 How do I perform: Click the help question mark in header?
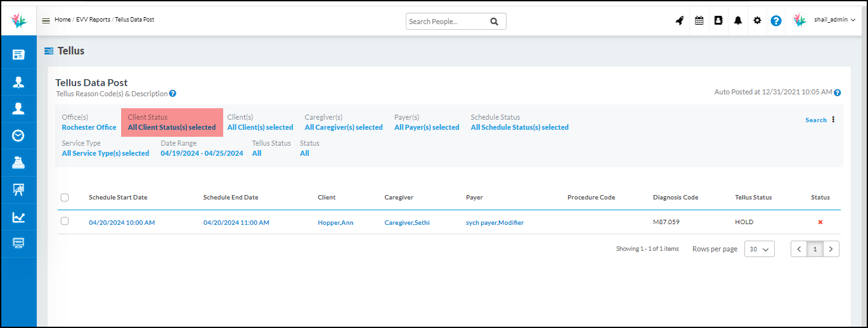pos(775,21)
